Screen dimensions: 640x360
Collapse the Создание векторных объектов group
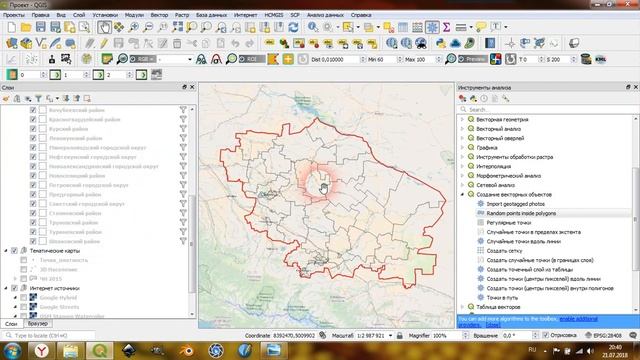click(x=462, y=195)
